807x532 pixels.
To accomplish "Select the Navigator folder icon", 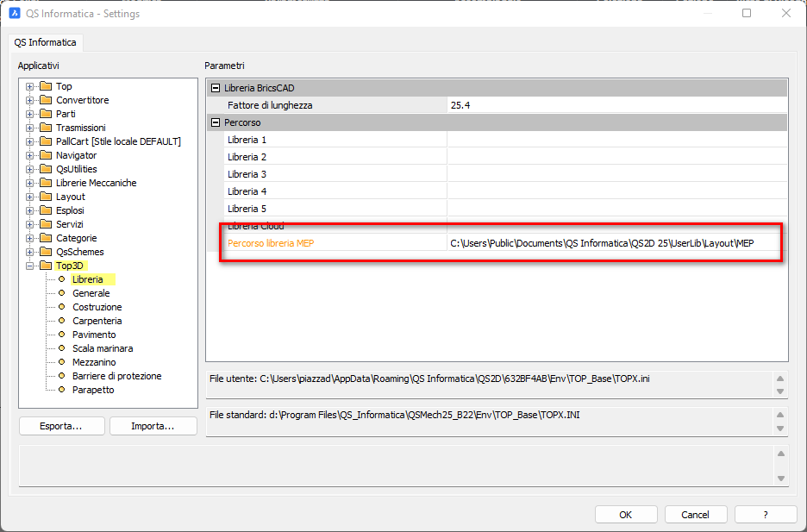I will pos(46,155).
